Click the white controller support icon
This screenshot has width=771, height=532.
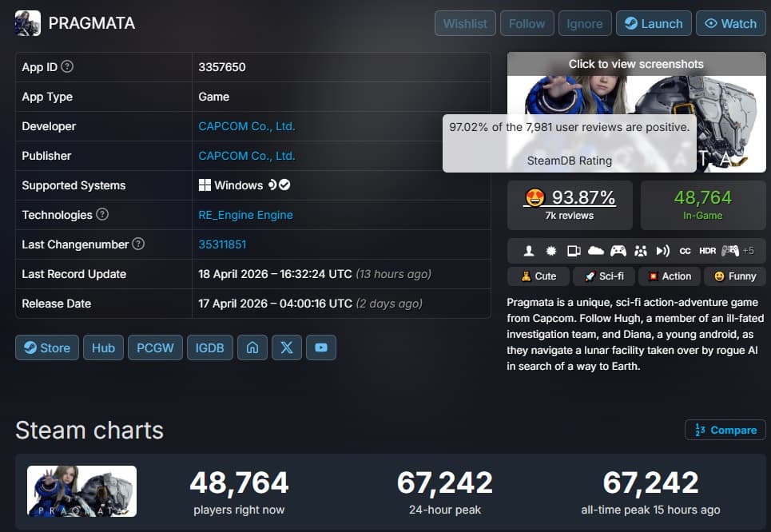pyautogui.click(x=618, y=251)
